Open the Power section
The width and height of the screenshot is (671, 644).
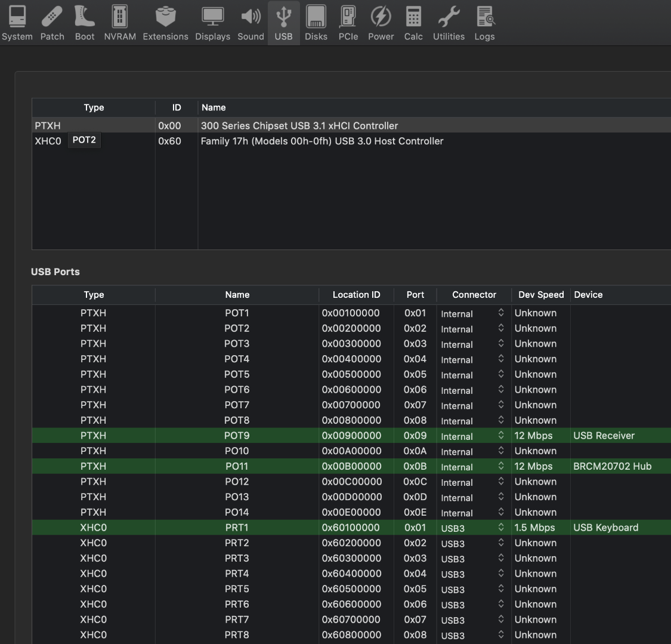coord(381,23)
